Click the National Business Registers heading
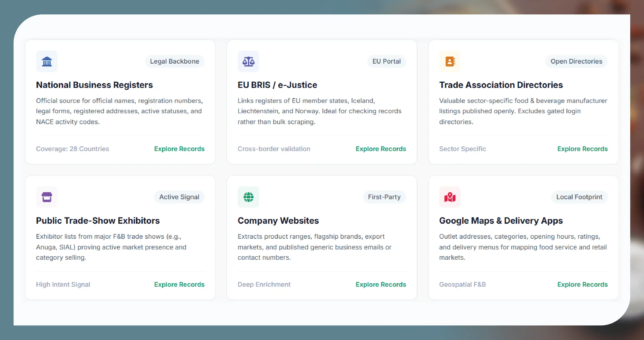 pyautogui.click(x=95, y=85)
